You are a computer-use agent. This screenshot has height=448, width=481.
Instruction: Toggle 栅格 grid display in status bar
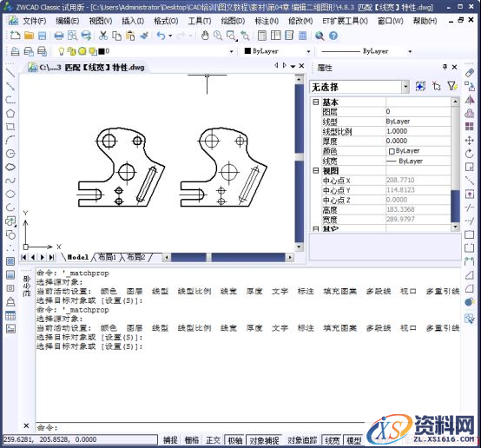[192, 440]
